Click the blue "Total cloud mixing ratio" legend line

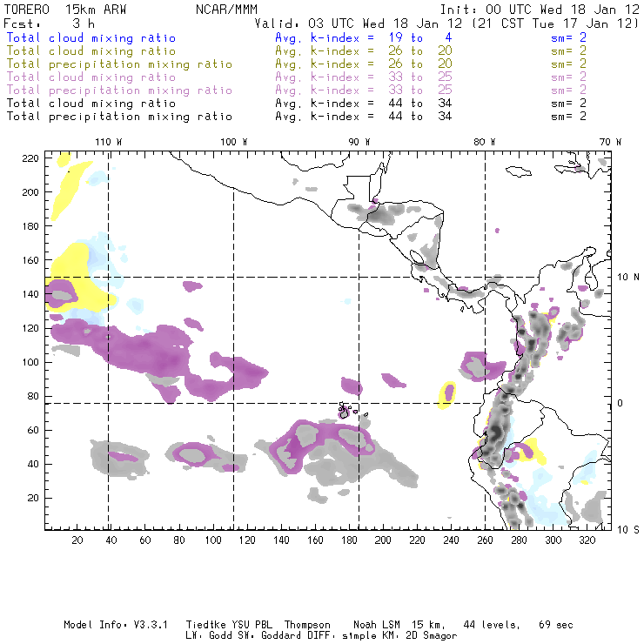91,37
